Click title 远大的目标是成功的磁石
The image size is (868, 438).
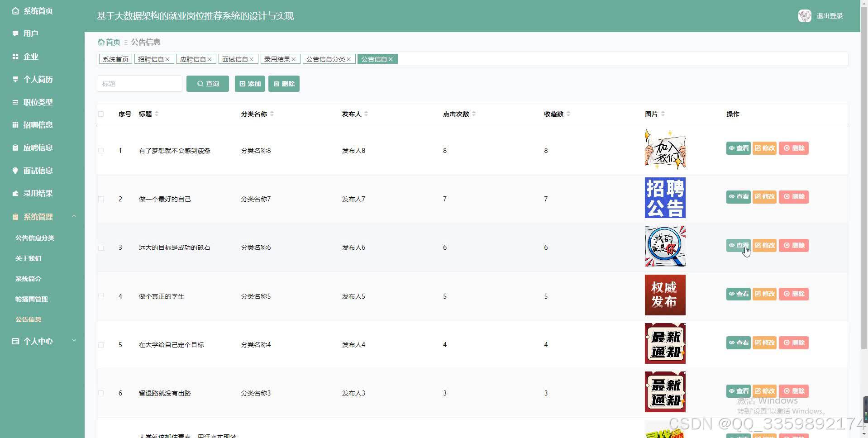[x=175, y=248]
